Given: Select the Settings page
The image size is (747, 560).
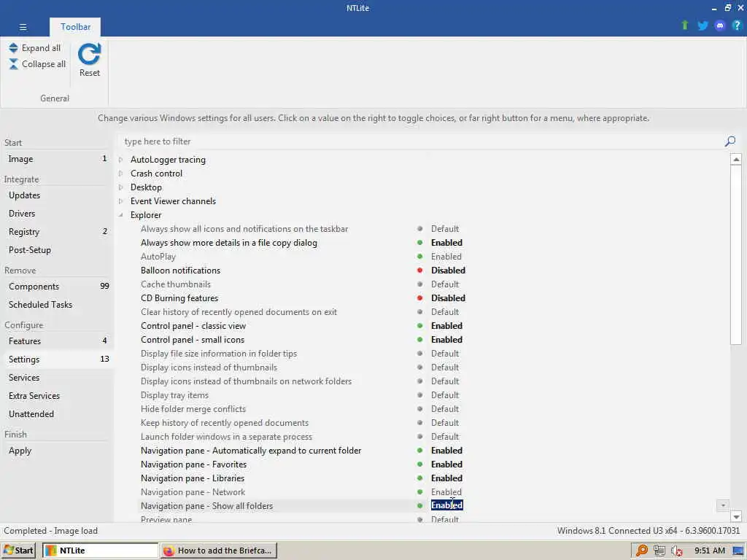Looking at the screenshot, I should pyautogui.click(x=57, y=359).
